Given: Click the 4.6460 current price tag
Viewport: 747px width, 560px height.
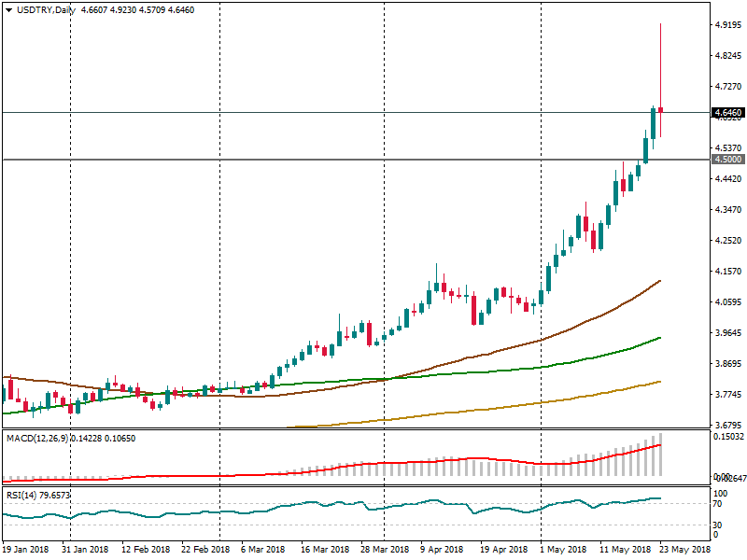Looking at the screenshot, I should point(727,113).
